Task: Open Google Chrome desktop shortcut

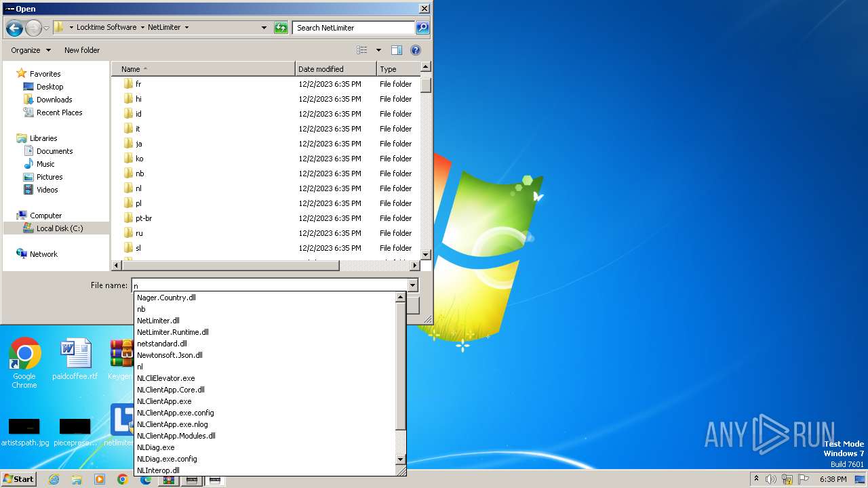Action: click(x=24, y=363)
